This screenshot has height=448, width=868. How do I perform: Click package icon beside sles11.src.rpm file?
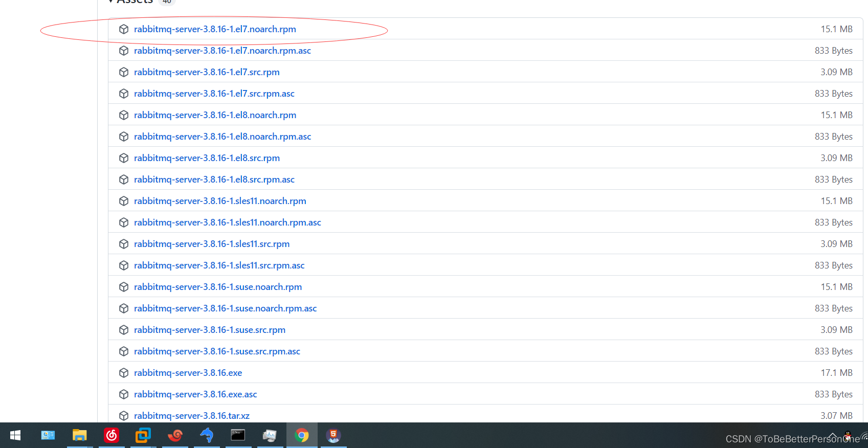[124, 244]
